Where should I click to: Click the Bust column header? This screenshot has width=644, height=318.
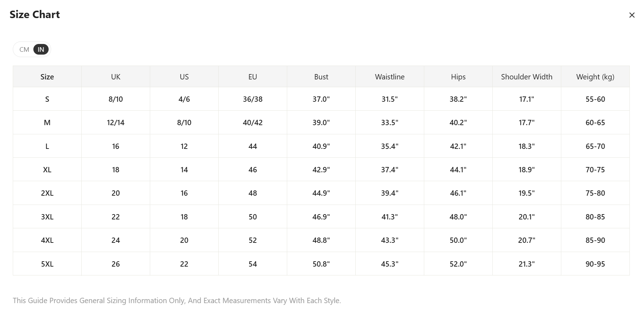point(321,77)
